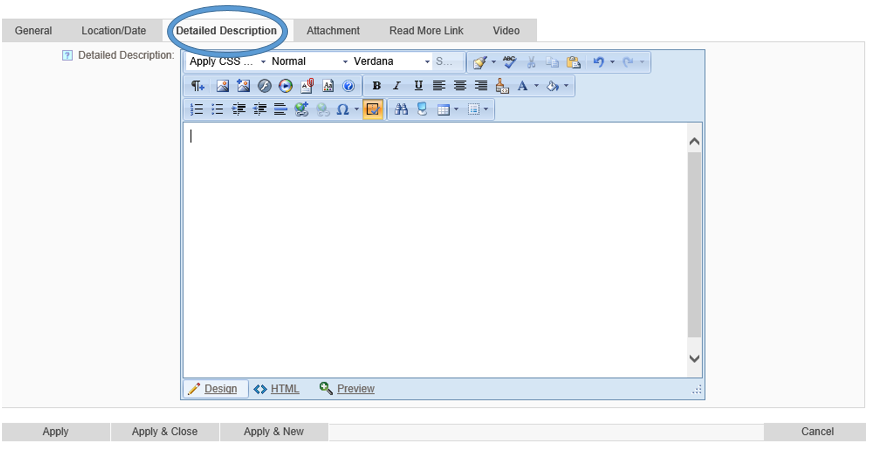Image resolution: width=871 pixels, height=453 pixels.
Task: Open the Template Manager icon
Action: click(x=328, y=85)
